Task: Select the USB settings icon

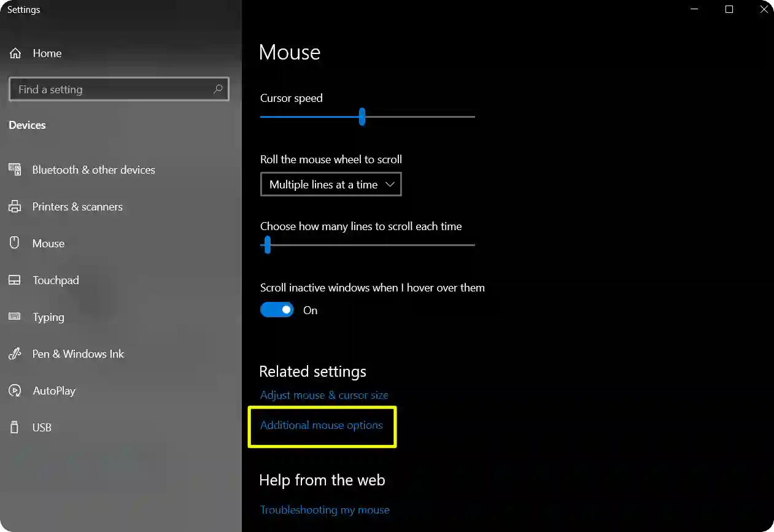Action: (14, 427)
